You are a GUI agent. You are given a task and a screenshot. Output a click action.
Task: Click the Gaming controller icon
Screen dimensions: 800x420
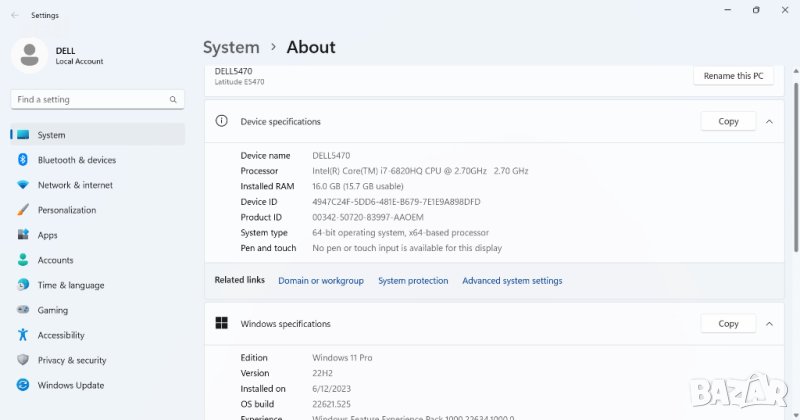click(23, 310)
